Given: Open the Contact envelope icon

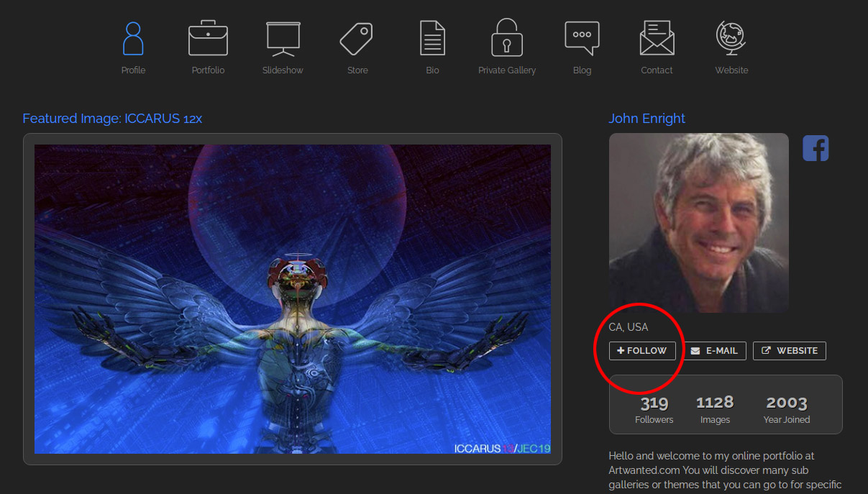Looking at the screenshot, I should coord(657,39).
